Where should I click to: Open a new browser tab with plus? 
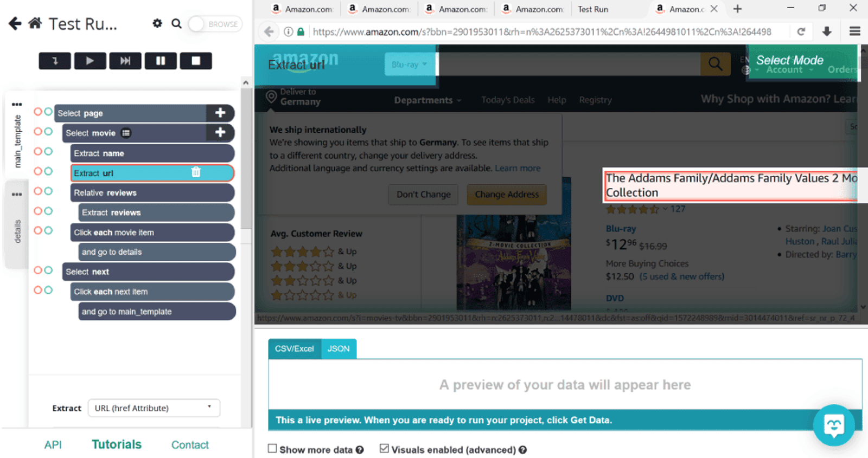(737, 9)
